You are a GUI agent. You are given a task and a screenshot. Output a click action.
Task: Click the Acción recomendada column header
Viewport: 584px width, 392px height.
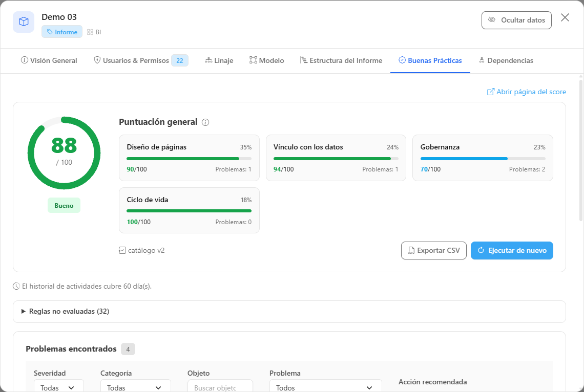(432, 382)
